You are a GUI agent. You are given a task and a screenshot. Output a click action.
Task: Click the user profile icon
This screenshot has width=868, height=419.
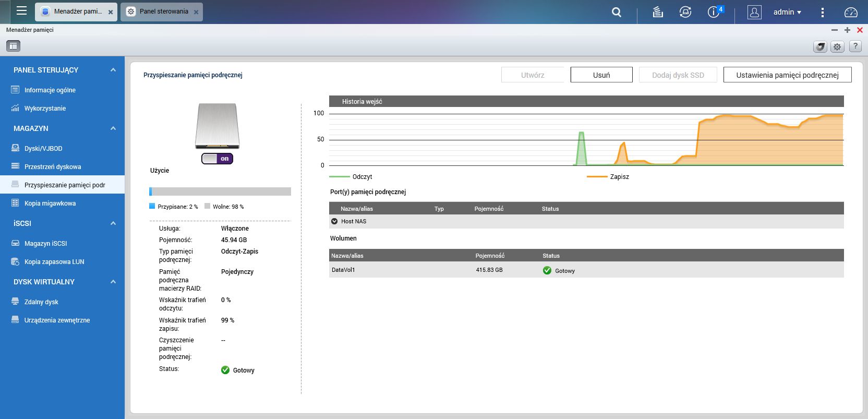(x=754, y=12)
